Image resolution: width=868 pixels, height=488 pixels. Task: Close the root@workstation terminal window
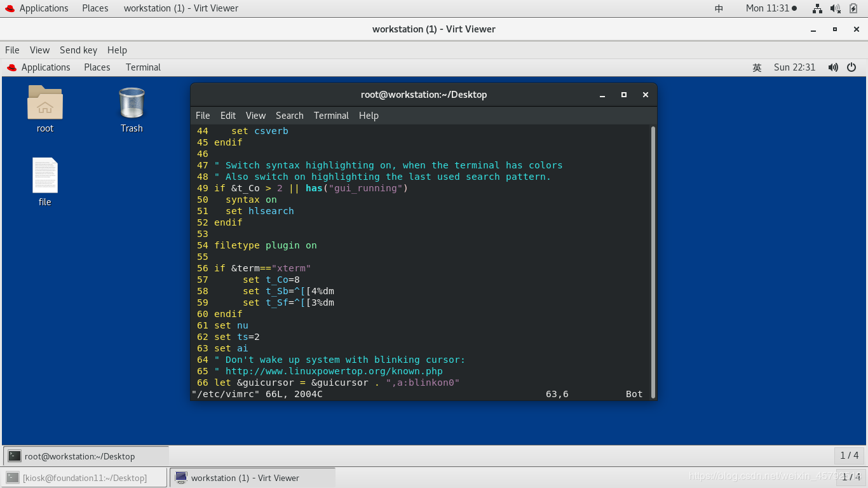[x=646, y=95]
